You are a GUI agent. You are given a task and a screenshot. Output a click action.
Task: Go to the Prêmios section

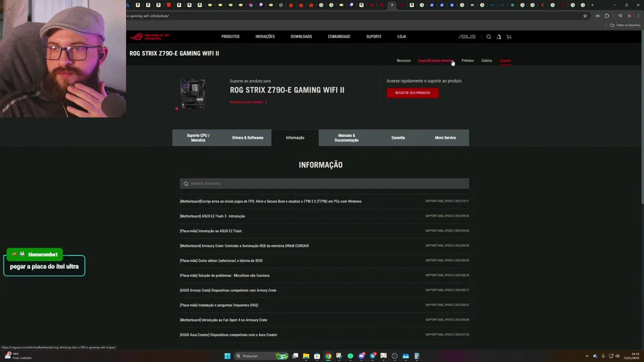coord(468,61)
